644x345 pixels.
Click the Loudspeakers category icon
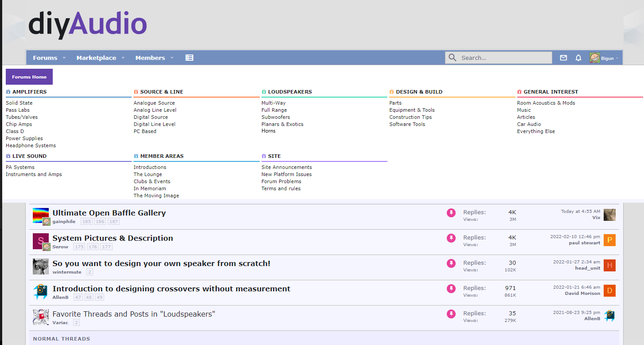pyautogui.click(x=264, y=92)
